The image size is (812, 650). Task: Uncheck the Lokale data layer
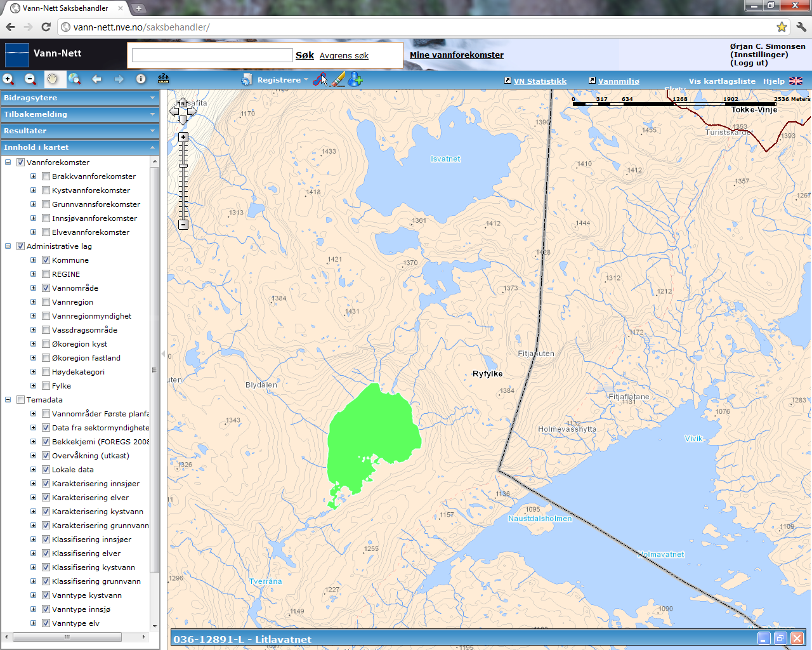46,470
